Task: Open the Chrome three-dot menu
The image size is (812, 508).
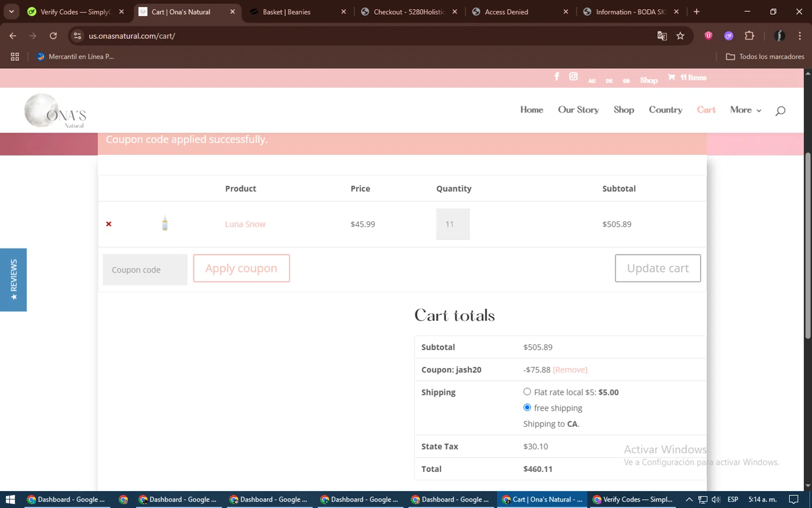Action: click(800, 36)
